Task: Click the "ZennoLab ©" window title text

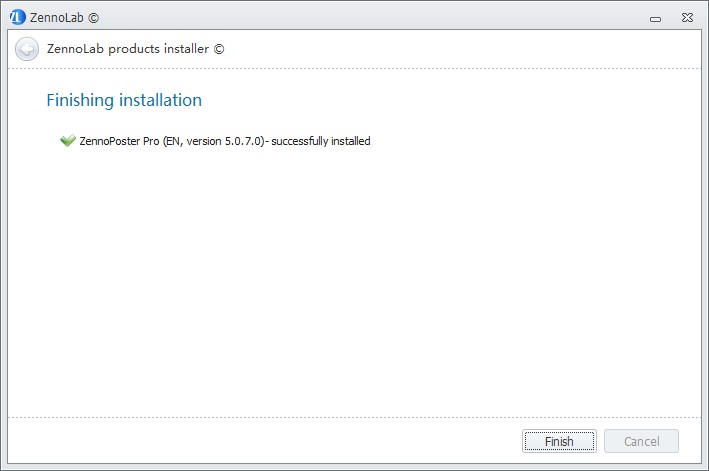Action: (64, 18)
